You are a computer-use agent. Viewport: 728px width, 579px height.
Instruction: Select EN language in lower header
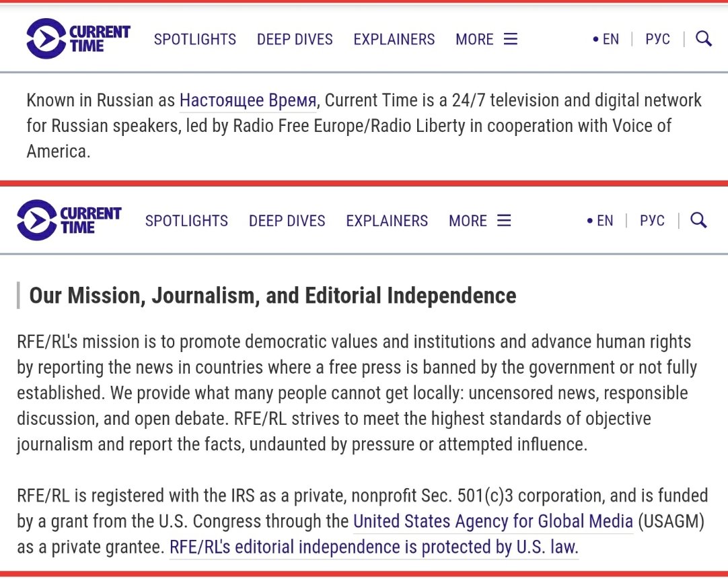(600, 221)
